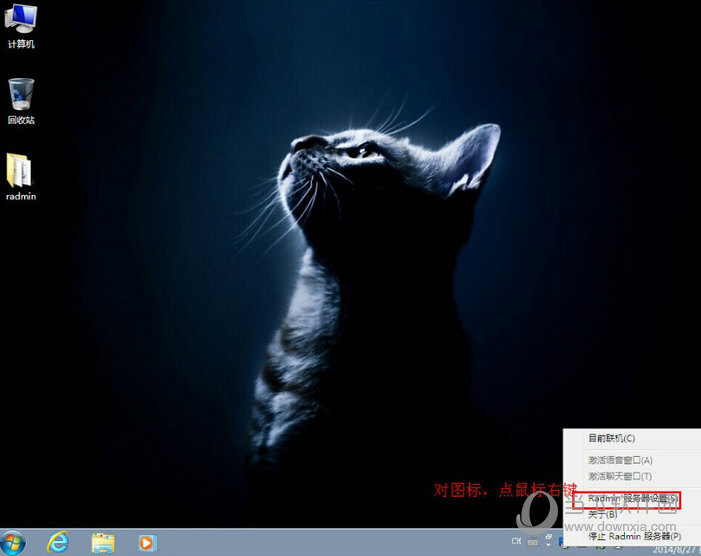Image resolution: width=701 pixels, height=556 pixels.
Task: Click the CH language indicator in tray
Action: 516,541
